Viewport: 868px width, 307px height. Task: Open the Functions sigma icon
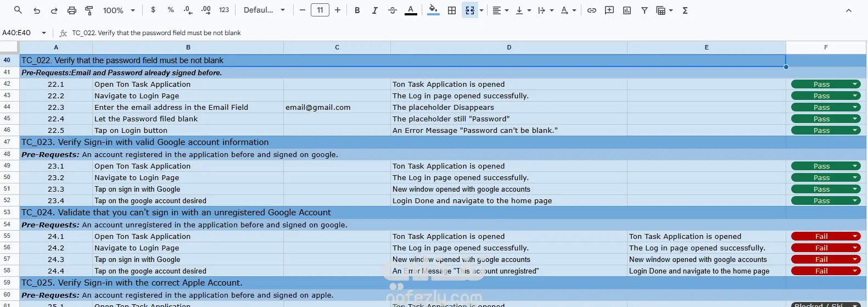point(685,10)
